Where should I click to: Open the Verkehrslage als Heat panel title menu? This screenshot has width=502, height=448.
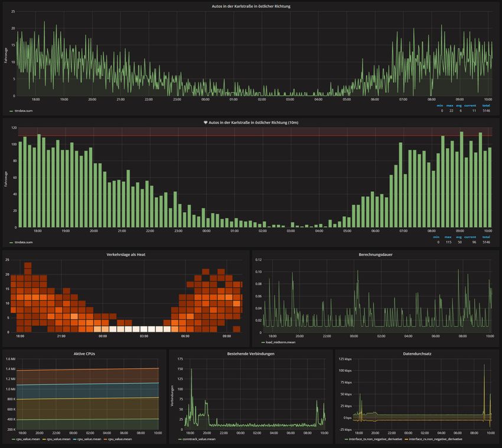click(x=126, y=255)
